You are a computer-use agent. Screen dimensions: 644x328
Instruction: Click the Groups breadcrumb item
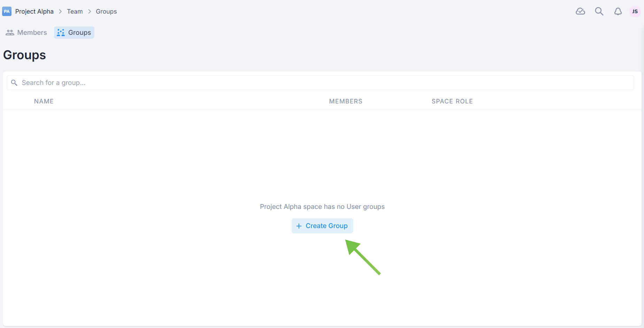tap(106, 11)
